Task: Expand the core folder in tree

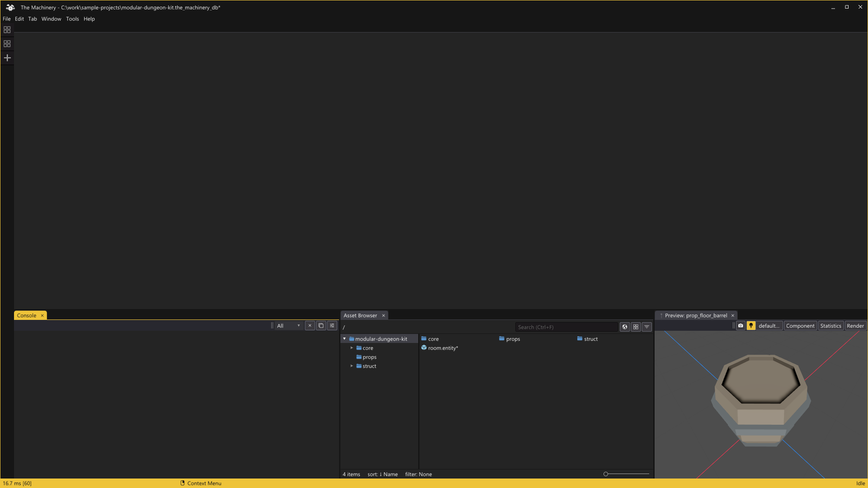Action: [x=352, y=348]
